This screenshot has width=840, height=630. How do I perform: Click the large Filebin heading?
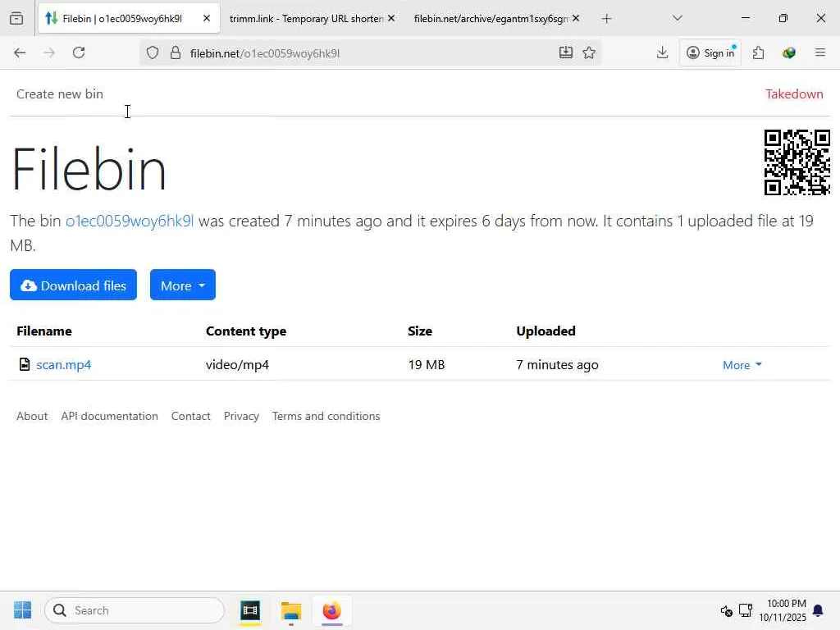89,169
